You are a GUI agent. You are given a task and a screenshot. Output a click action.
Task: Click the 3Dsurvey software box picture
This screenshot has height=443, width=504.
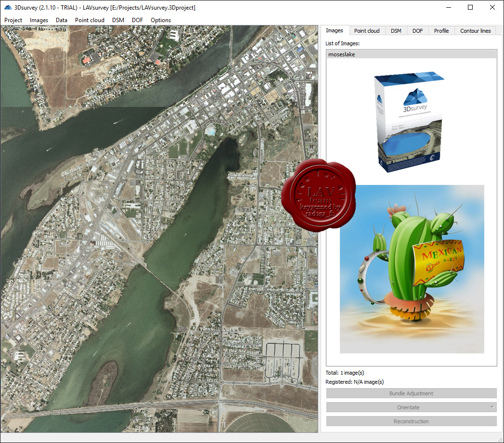409,122
